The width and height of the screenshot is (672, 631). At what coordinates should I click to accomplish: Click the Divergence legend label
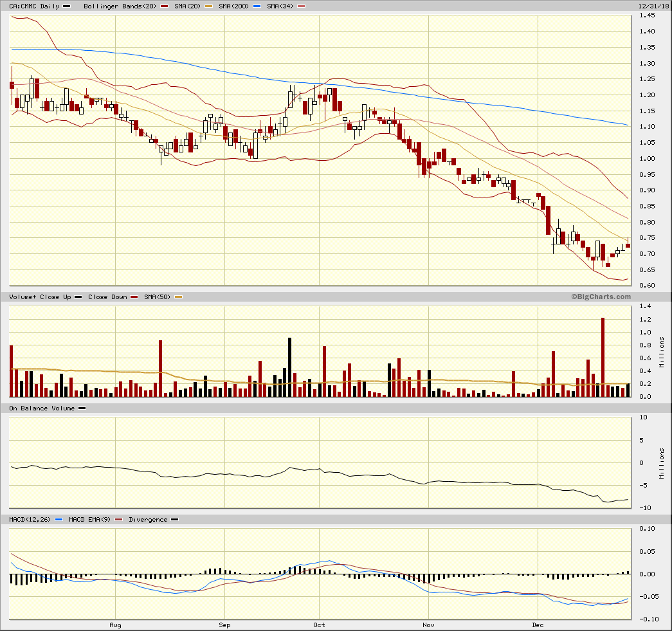click(x=148, y=520)
